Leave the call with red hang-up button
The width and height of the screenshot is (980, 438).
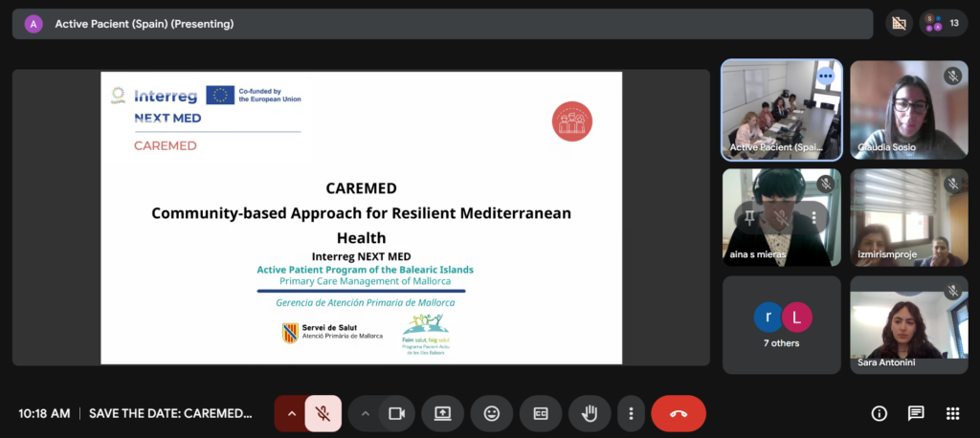pyautogui.click(x=679, y=413)
